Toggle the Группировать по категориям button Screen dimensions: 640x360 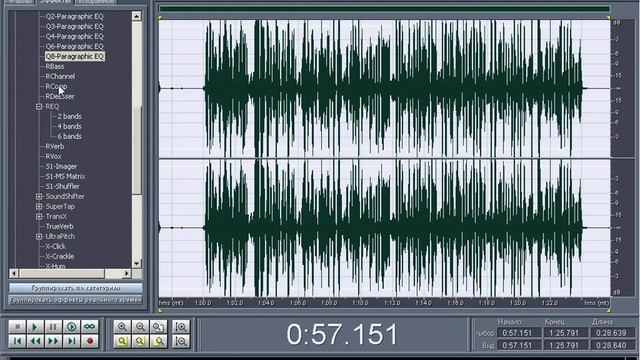76,288
